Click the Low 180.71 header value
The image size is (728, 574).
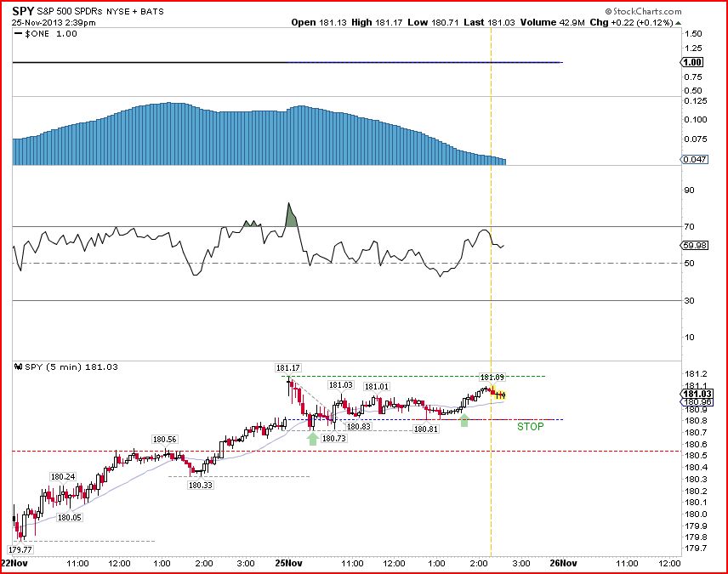433,22
